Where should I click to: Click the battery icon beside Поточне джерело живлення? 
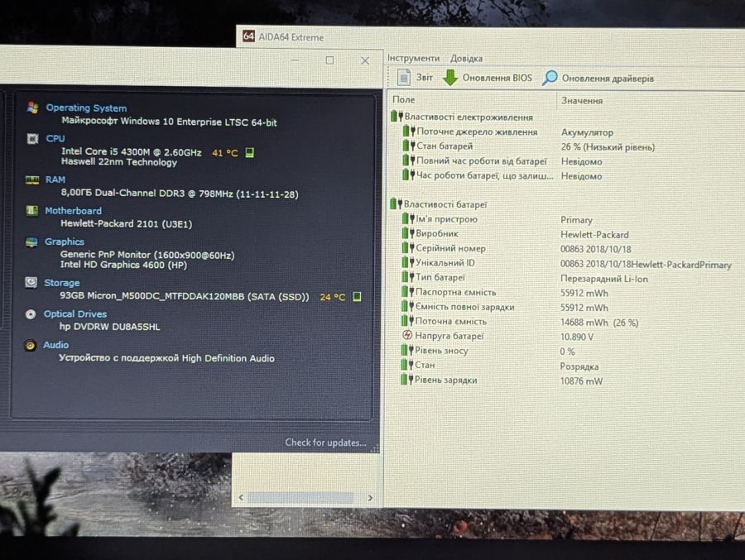pos(409,131)
